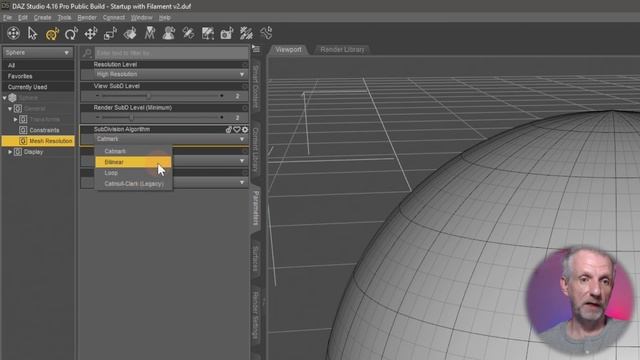Open the File menu

(x=7, y=18)
